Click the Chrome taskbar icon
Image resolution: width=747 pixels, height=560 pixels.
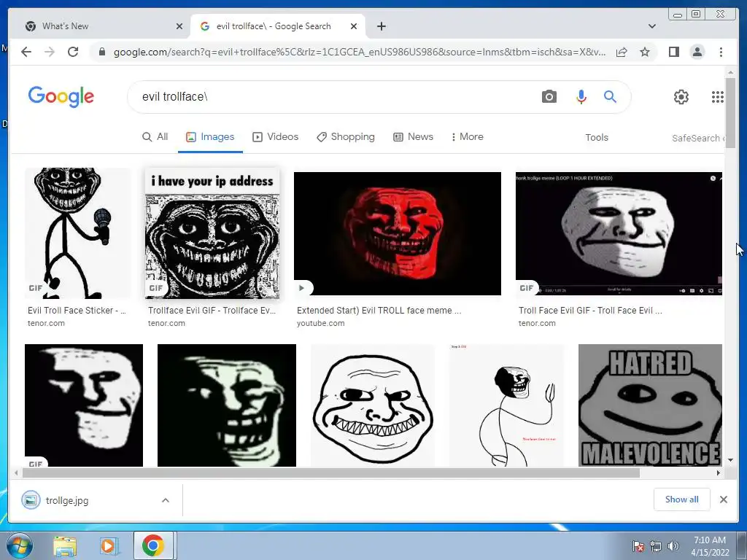152,545
